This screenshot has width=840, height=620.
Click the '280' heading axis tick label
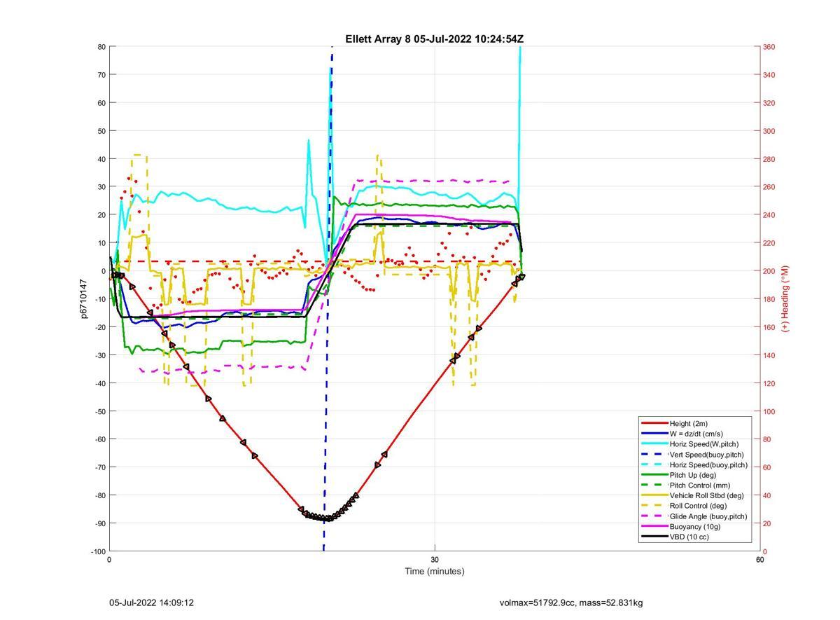(x=769, y=159)
